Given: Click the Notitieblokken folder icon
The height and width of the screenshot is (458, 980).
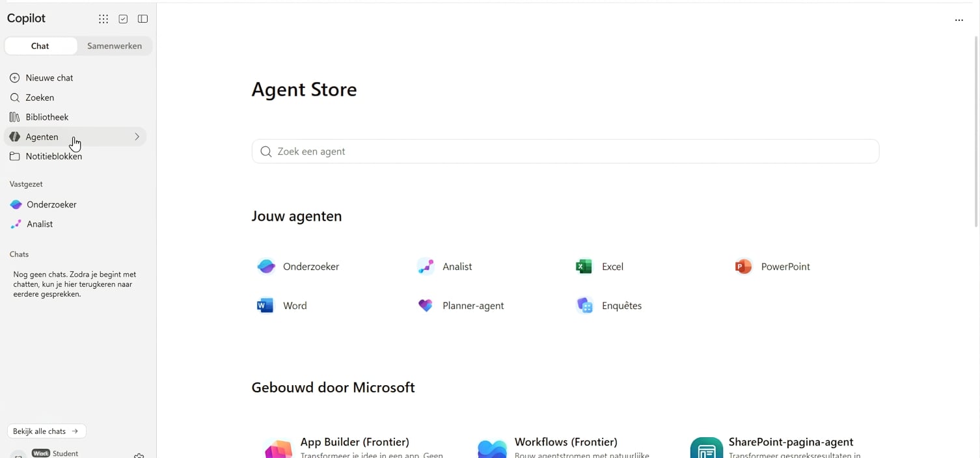Looking at the screenshot, I should [14, 156].
